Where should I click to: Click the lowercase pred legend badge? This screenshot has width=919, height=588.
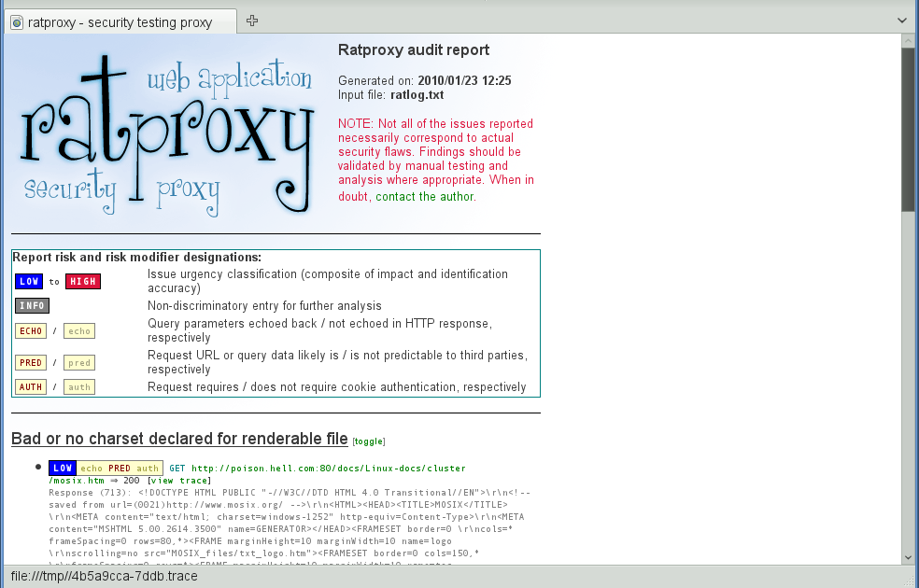coord(79,362)
